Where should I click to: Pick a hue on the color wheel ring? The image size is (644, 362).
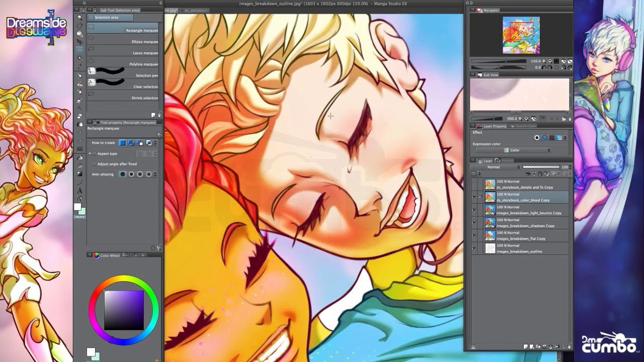(x=124, y=278)
